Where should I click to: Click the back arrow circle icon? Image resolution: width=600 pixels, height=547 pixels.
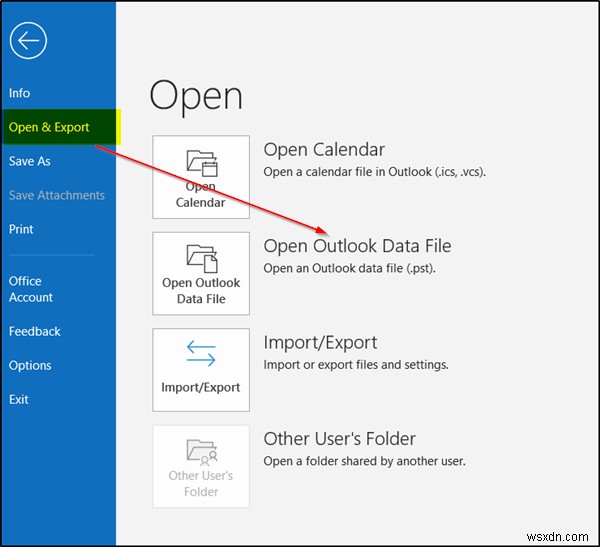[28, 41]
